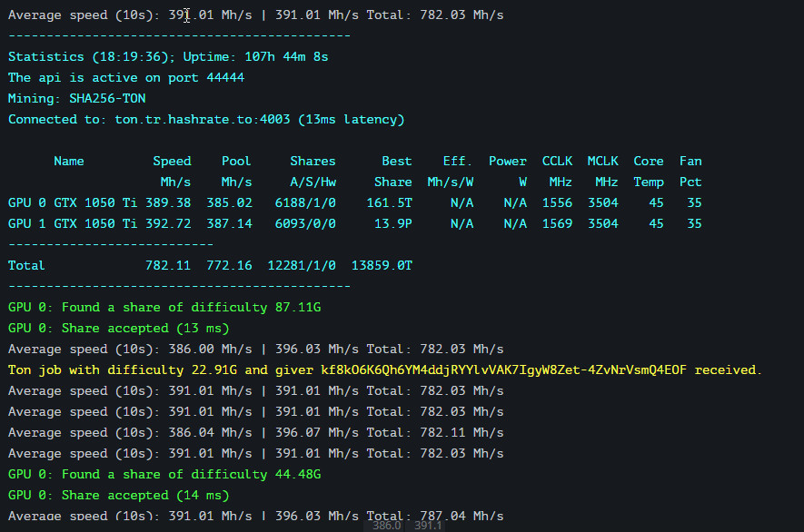Click GPU 0 core clock 1556
Image resolution: width=804 pixels, height=532 pixels.
click(558, 203)
